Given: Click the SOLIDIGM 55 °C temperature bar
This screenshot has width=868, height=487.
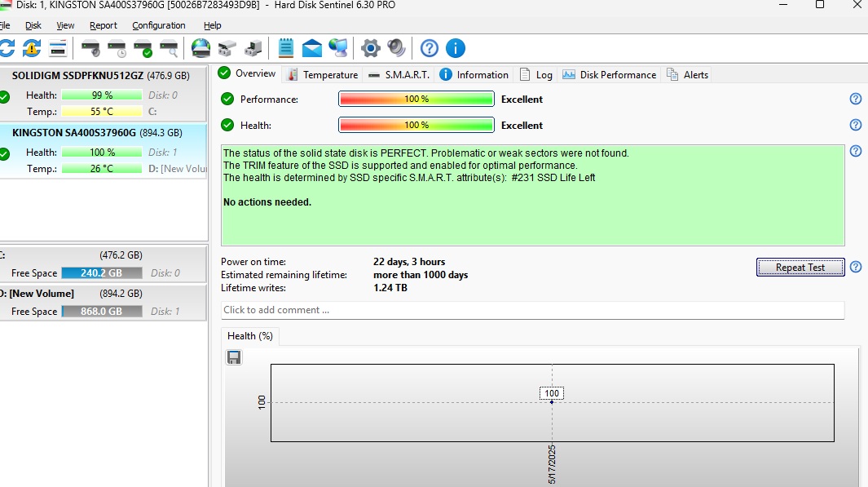Looking at the screenshot, I should [x=102, y=112].
